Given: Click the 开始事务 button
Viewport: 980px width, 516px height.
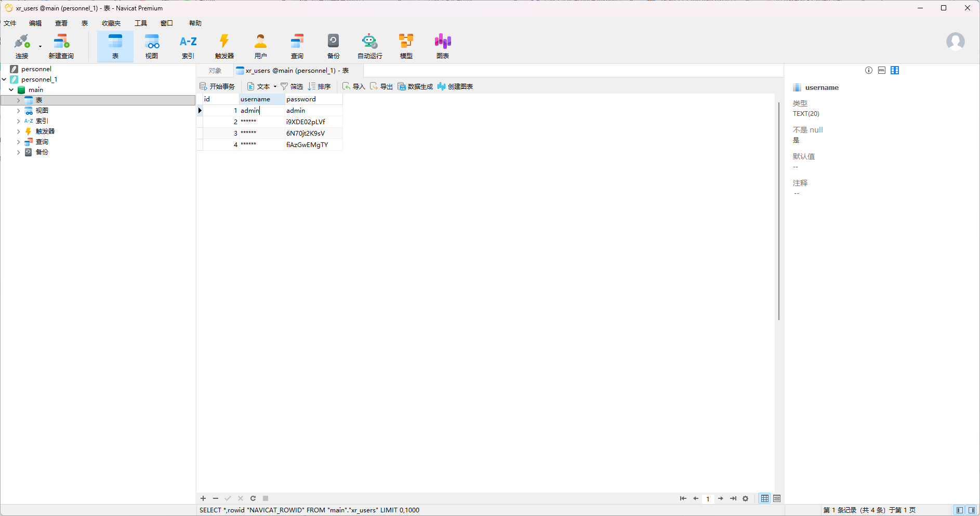Looking at the screenshot, I should click(217, 87).
